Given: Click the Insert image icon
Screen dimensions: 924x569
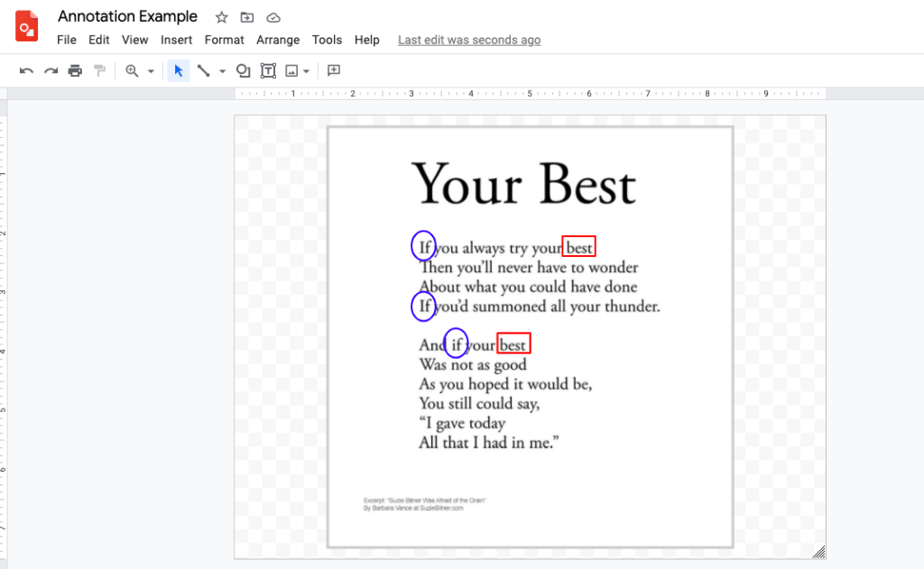Looking at the screenshot, I should click(x=291, y=71).
